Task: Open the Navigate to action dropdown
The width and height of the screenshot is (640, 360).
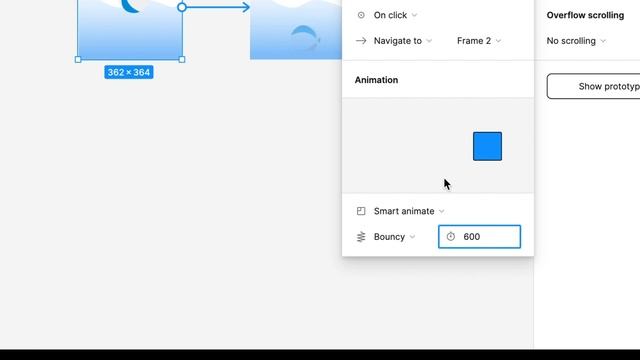Action: [x=402, y=41]
